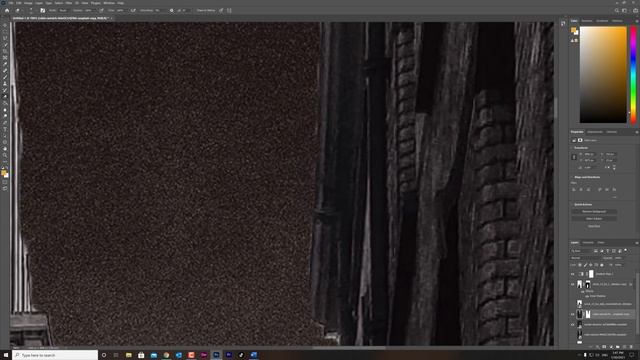The height and width of the screenshot is (360, 640).
Task: Add a layer mask from Layers panel bottom
Action: tap(604, 347)
